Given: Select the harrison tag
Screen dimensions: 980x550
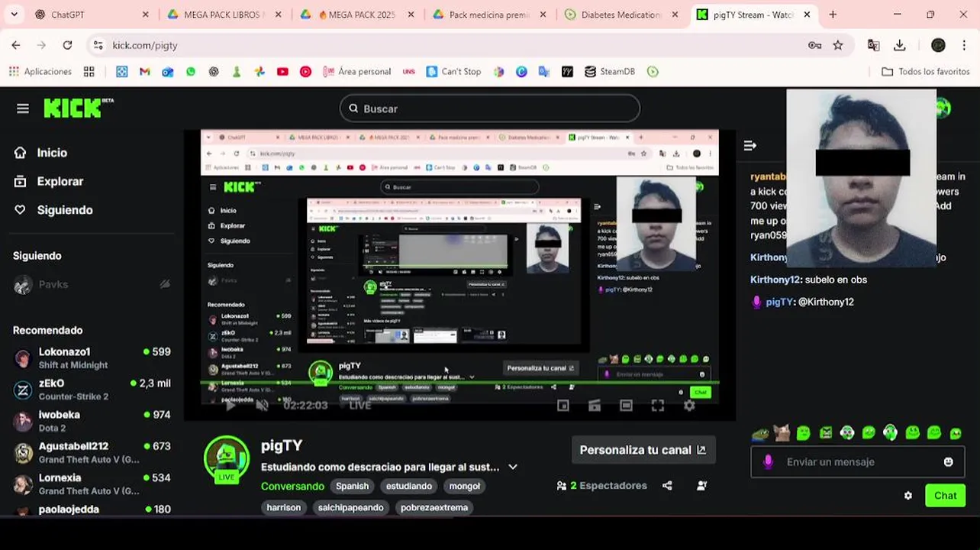Looking at the screenshot, I should pos(284,507).
